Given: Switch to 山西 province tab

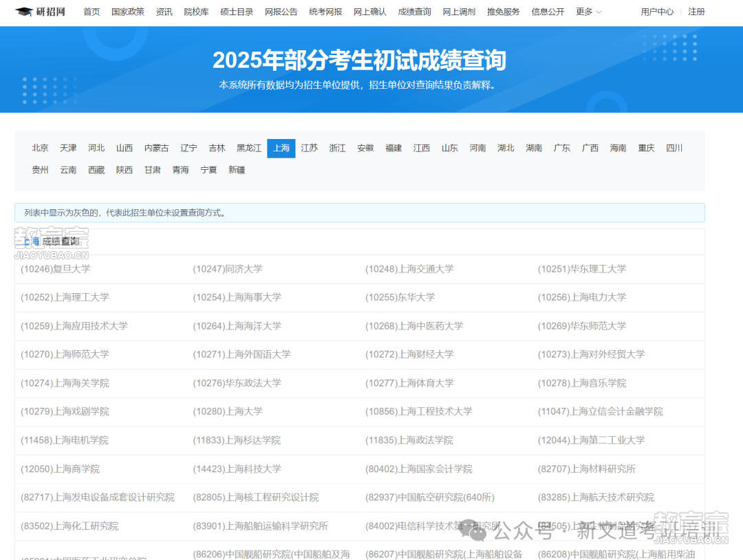Looking at the screenshot, I should [x=125, y=148].
